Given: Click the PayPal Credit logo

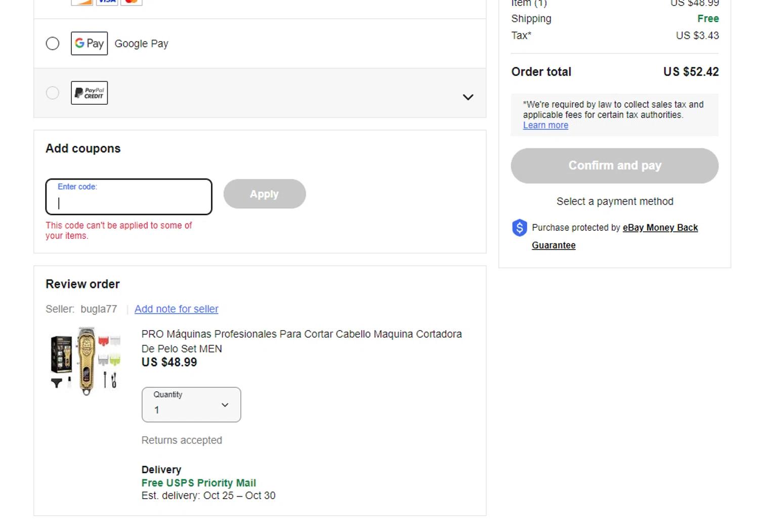Looking at the screenshot, I should (89, 93).
